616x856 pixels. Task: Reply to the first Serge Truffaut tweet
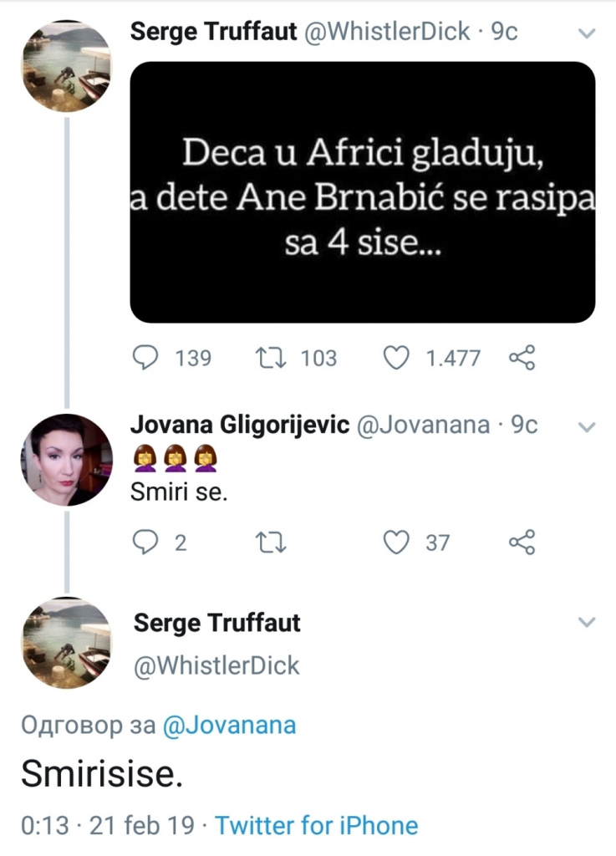point(147,359)
